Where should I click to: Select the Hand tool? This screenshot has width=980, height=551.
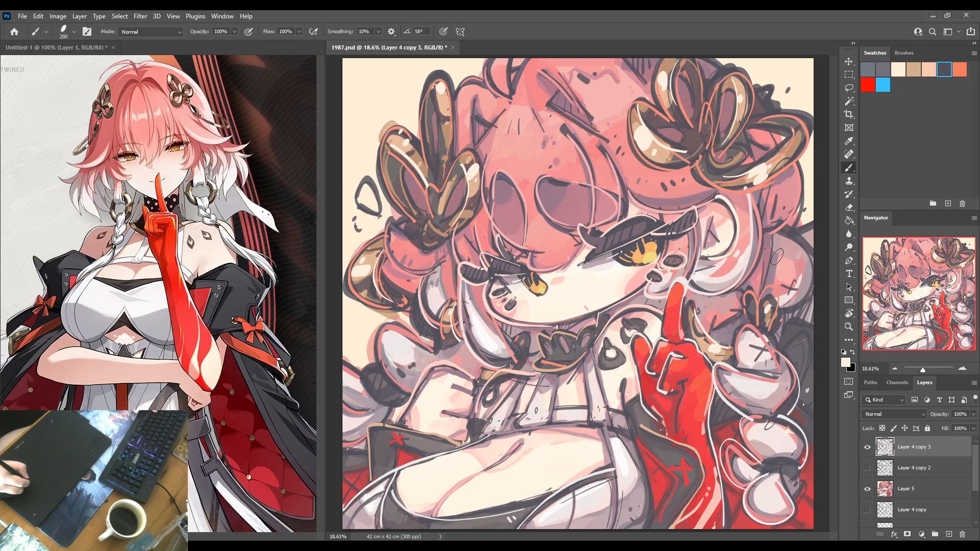point(849,314)
